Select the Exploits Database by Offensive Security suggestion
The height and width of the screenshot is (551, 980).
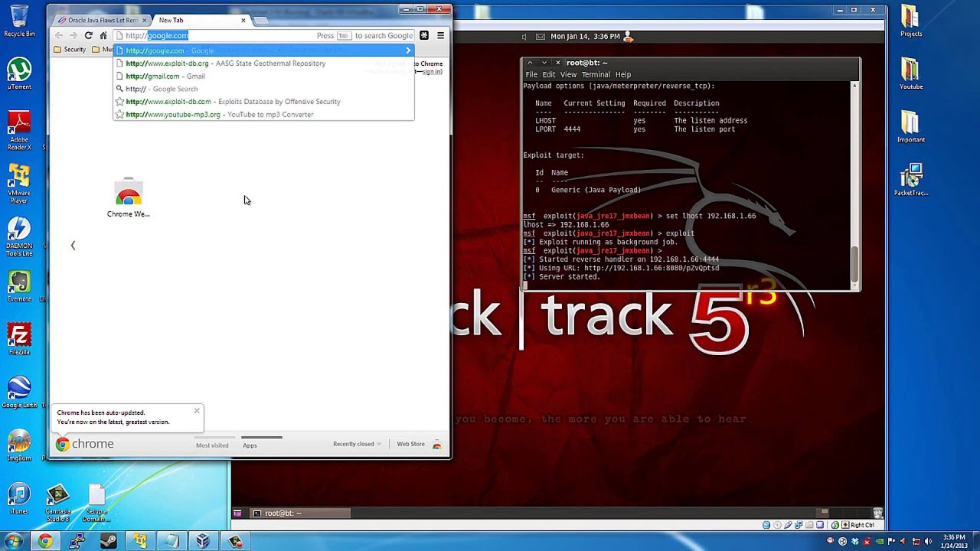[x=263, y=102]
